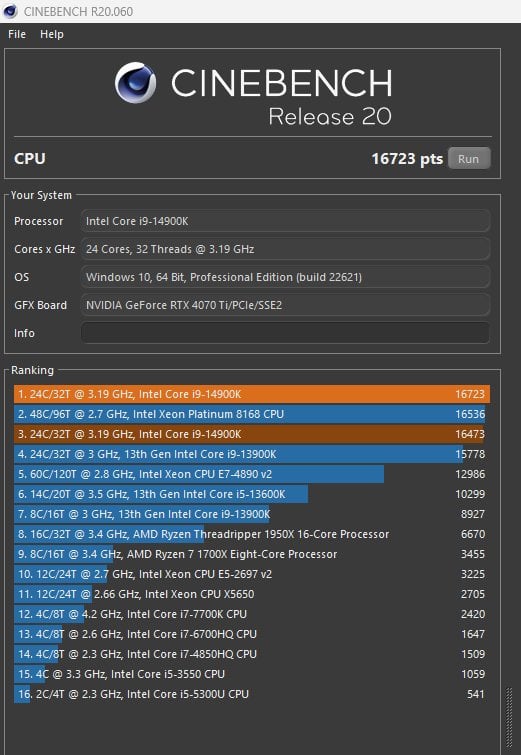Open the Help menu
Image resolution: width=521 pixels, height=755 pixels.
coord(52,34)
